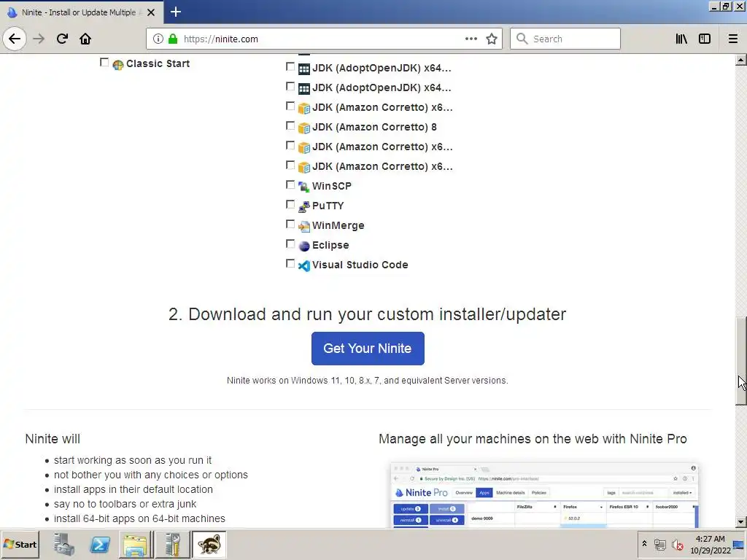Screen dimensions: 747x560
Task: Click the WinSCP label text
Action: click(332, 186)
